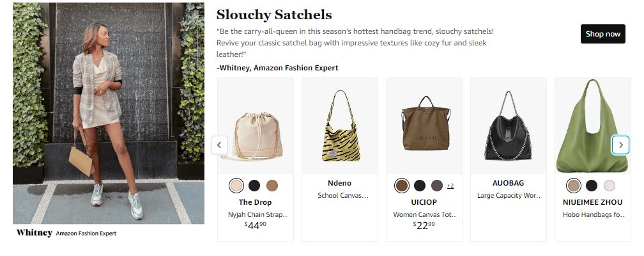This screenshot has width=644, height=256.
Task: Pick the off-white swatch for NIUEIMEE ZHOU bag
Action: pyautogui.click(x=609, y=186)
